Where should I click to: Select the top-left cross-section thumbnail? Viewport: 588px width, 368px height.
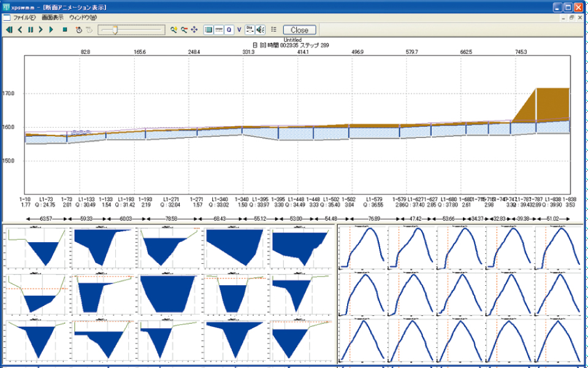click(36, 247)
